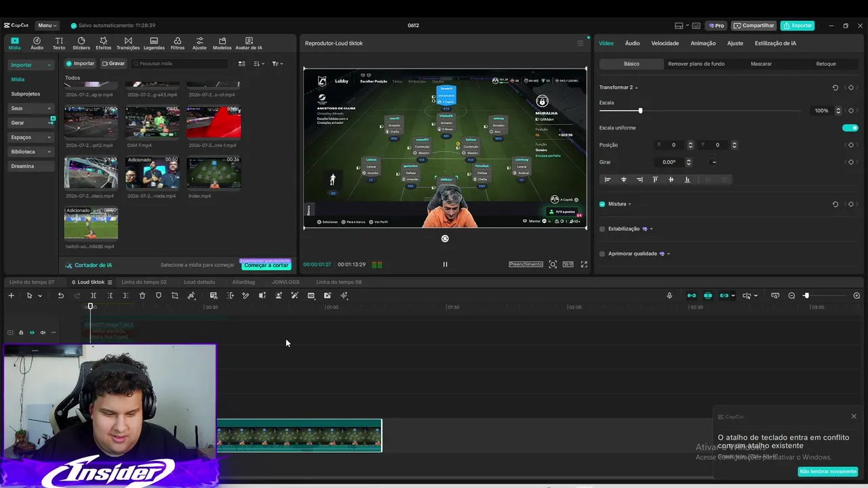Enter fullscreen preview mode

[x=584, y=264]
